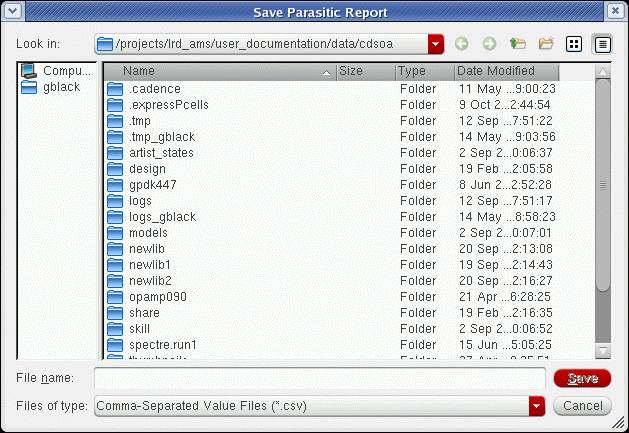Open Computer in the sidebar

[x=56, y=71]
